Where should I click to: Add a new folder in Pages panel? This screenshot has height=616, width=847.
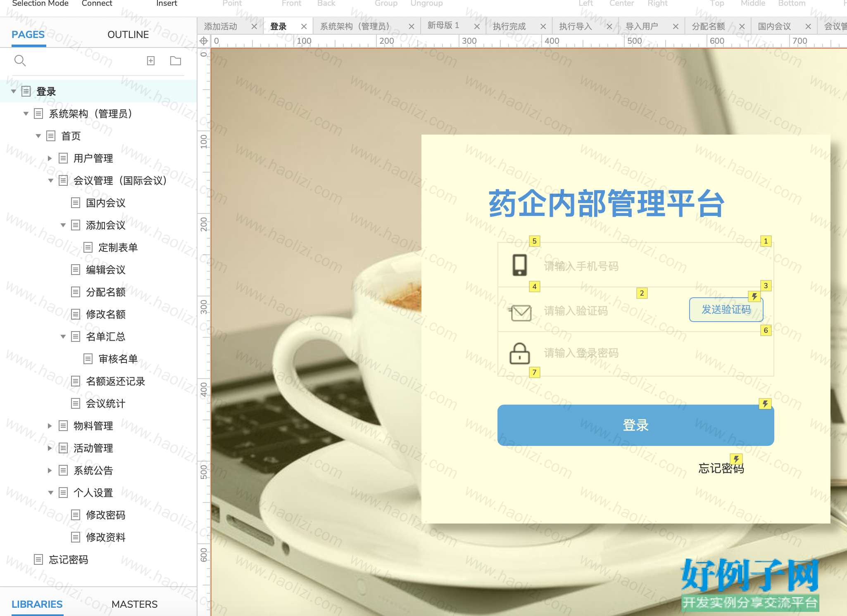click(x=176, y=61)
